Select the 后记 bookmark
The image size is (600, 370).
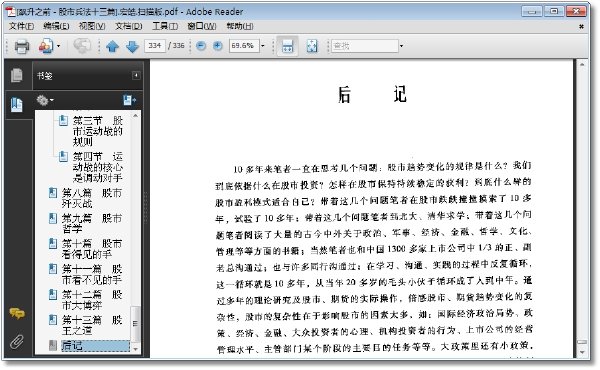pos(72,346)
